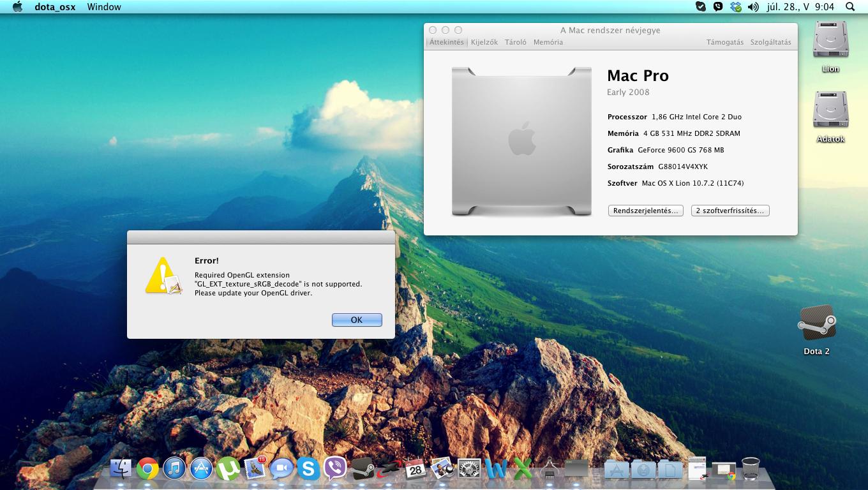Open the Downloads folder stack in dock
The image size is (868, 490).
pos(643,469)
